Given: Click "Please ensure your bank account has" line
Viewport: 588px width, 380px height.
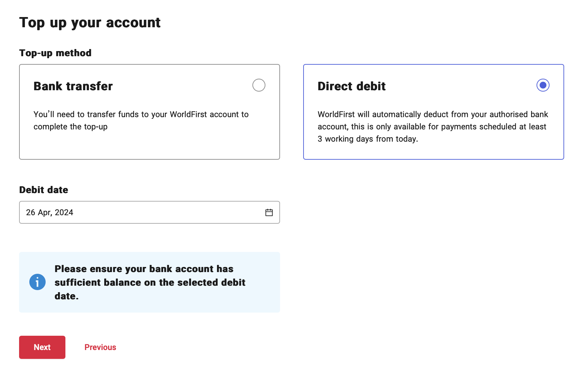Looking at the screenshot, I should click(144, 269).
